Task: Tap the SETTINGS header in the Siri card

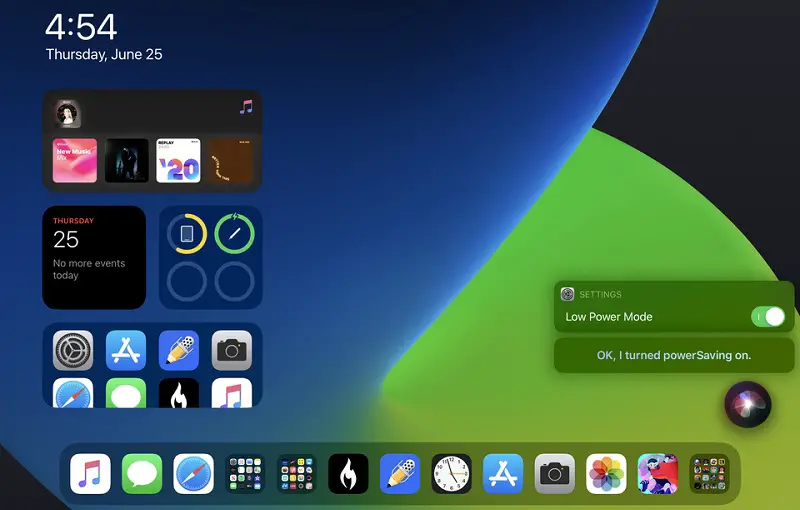Action: (x=601, y=295)
